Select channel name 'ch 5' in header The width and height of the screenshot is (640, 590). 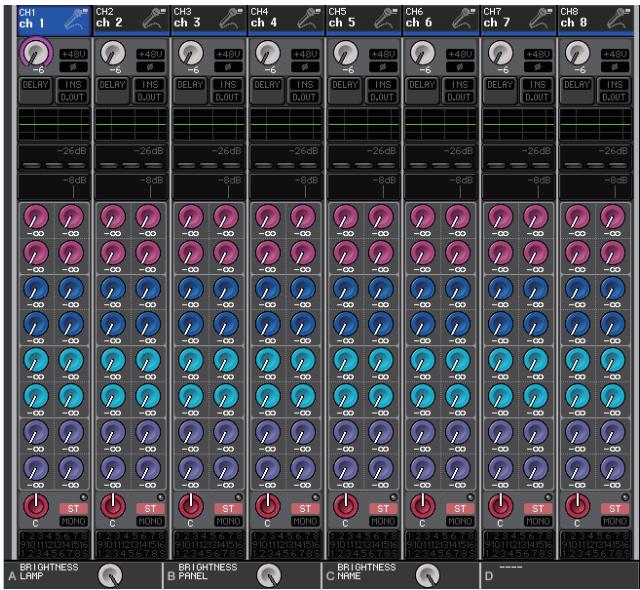click(x=342, y=23)
